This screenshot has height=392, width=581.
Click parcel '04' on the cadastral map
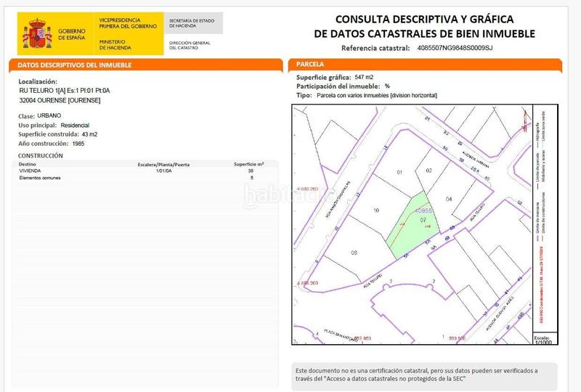pyautogui.click(x=449, y=199)
